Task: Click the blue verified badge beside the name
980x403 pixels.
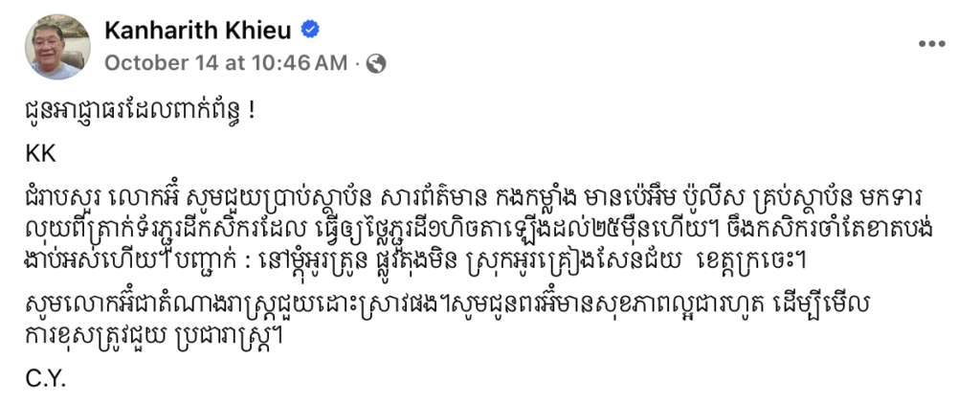Action: point(311,29)
